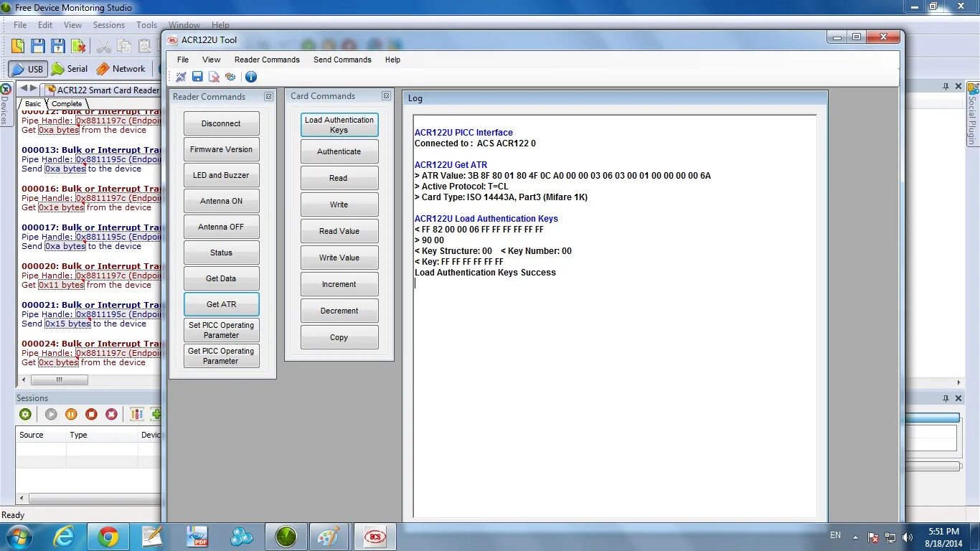Click Load Authentication Keys button
This screenshot has height=551, width=980.
(339, 125)
